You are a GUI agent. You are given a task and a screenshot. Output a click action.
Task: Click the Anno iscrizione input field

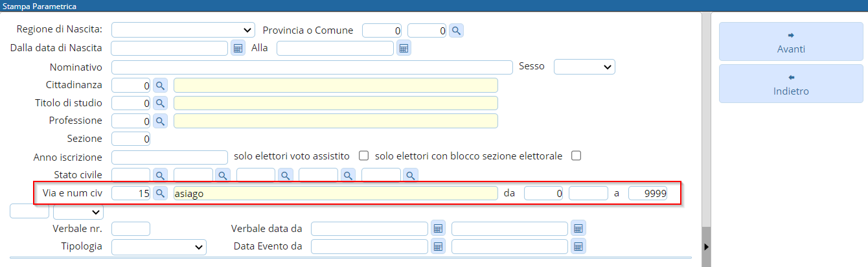(170, 157)
